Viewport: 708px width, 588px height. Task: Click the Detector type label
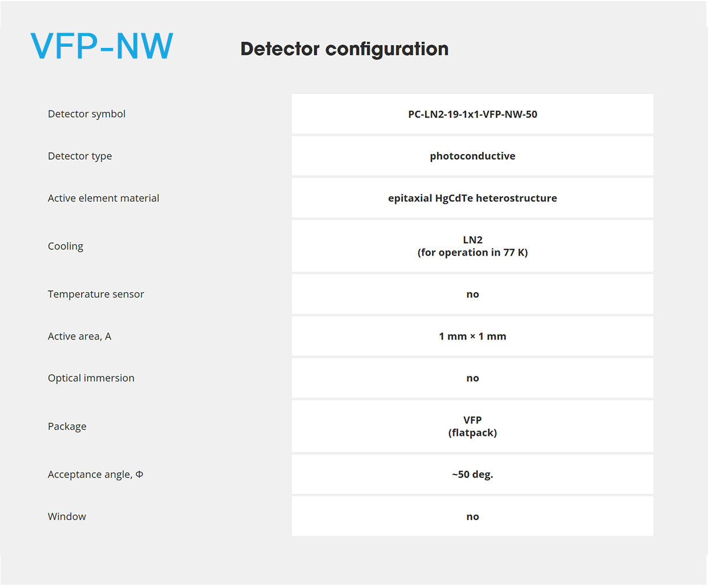80,156
